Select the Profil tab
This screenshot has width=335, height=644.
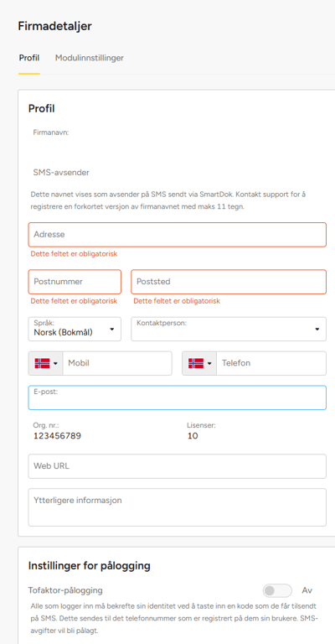coord(29,58)
